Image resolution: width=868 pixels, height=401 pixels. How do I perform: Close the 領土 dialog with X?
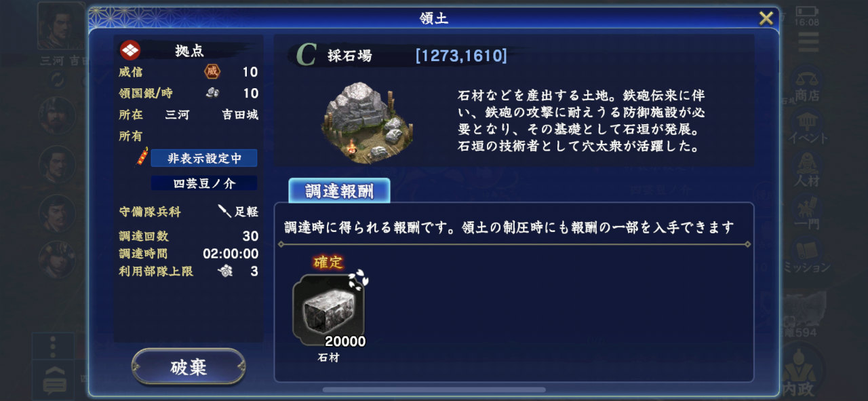tap(766, 18)
